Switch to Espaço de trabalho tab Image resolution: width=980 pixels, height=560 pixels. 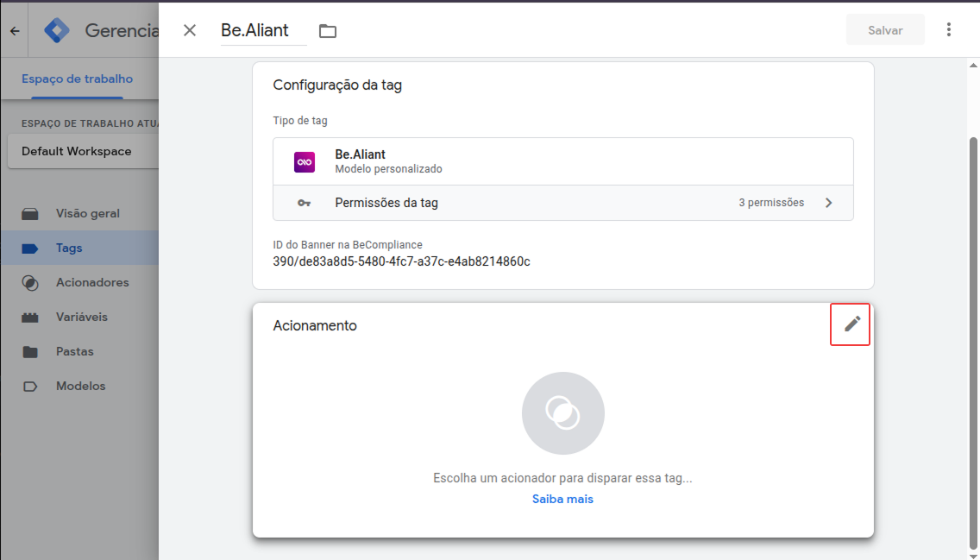tap(77, 79)
